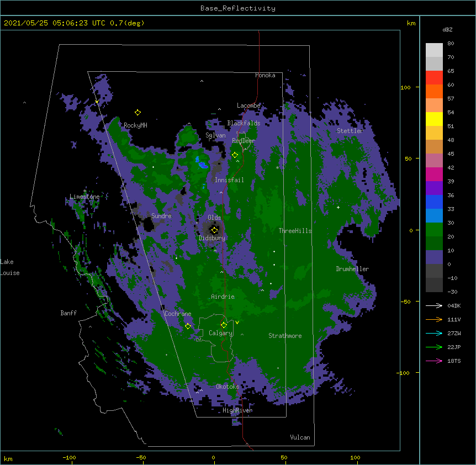Click the Lacombe city label
Viewport: 476px width, 465px height.
tap(248, 105)
